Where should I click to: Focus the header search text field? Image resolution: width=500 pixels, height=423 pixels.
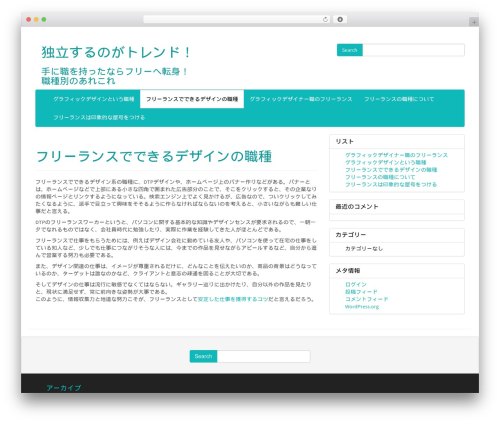413,50
